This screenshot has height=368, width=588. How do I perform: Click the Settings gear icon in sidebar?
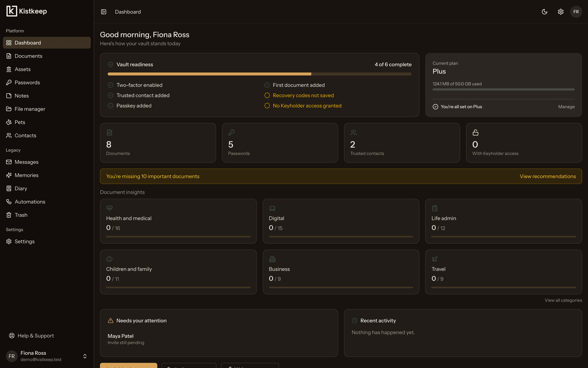point(9,241)
